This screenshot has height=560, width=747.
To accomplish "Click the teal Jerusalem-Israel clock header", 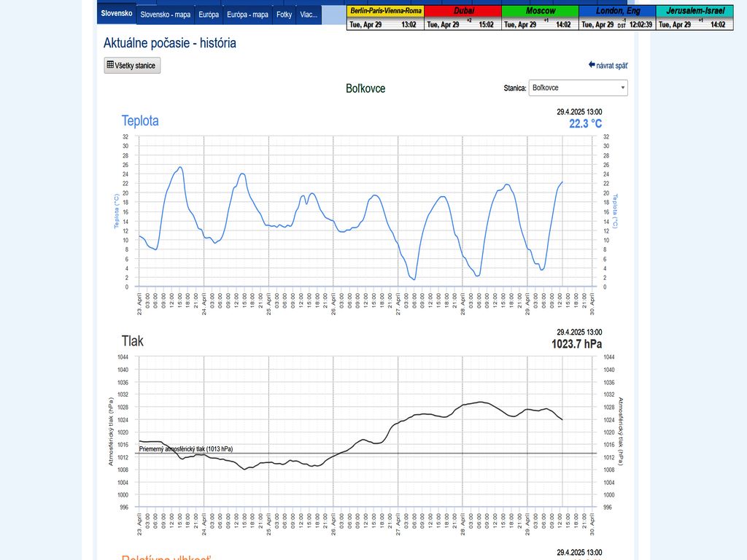I will [694, 11].
